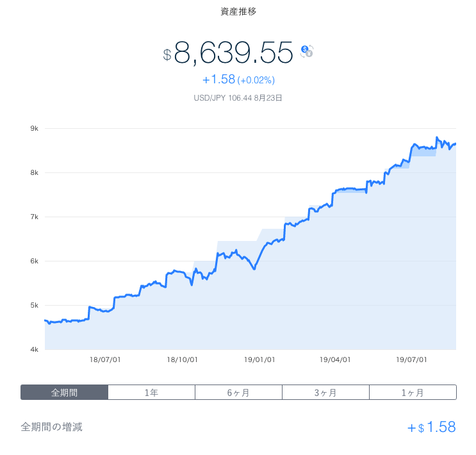476x455 pixels.
Task: Click the 全期間の増減 label
Action: (x=51, y=427)
